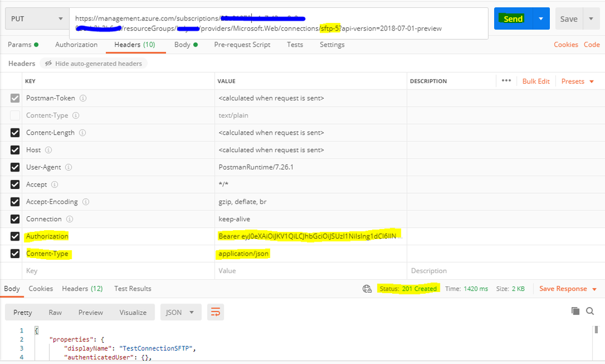Viewport: 605px width, 364px height.
Task: Switch to the Authorization tab
Action: [76, 44]
